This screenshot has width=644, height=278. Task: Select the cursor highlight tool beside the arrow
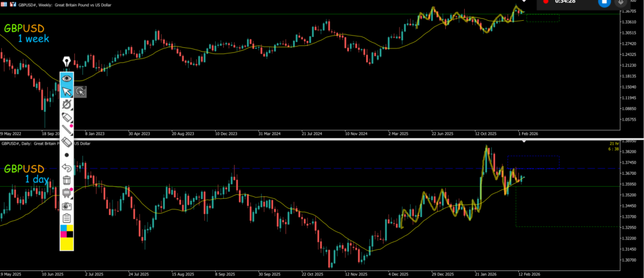(x=80, y=92)
